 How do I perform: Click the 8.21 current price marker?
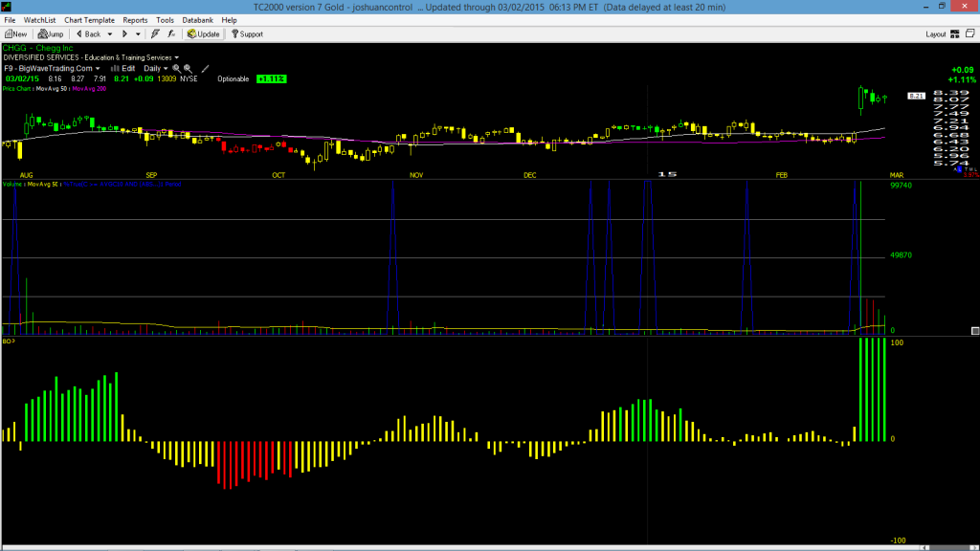coord(916,97)
